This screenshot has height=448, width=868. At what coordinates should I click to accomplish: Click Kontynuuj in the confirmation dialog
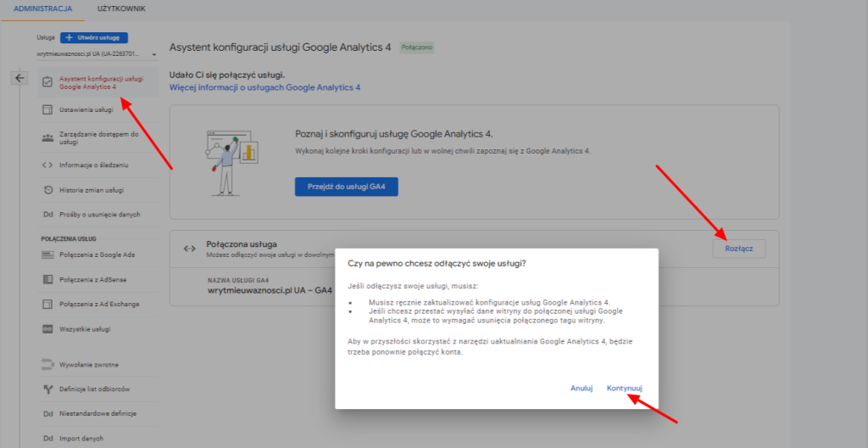[x=625, y=388]
